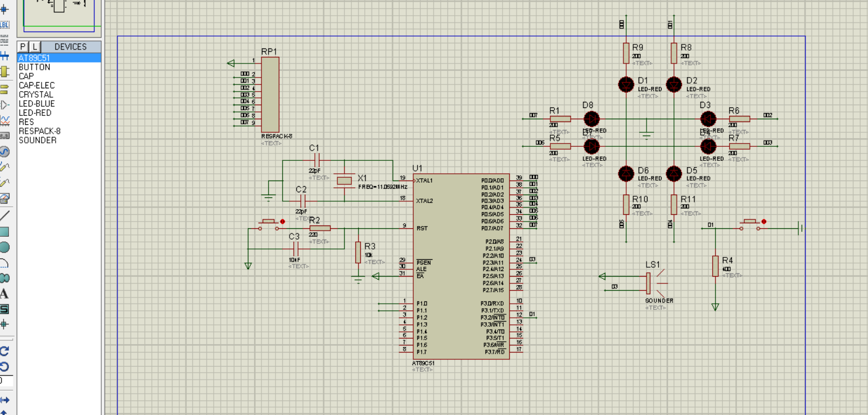This screenshot has width=868, height=415.
Task: Select LED D5 on the schematic
Action: 674,173
